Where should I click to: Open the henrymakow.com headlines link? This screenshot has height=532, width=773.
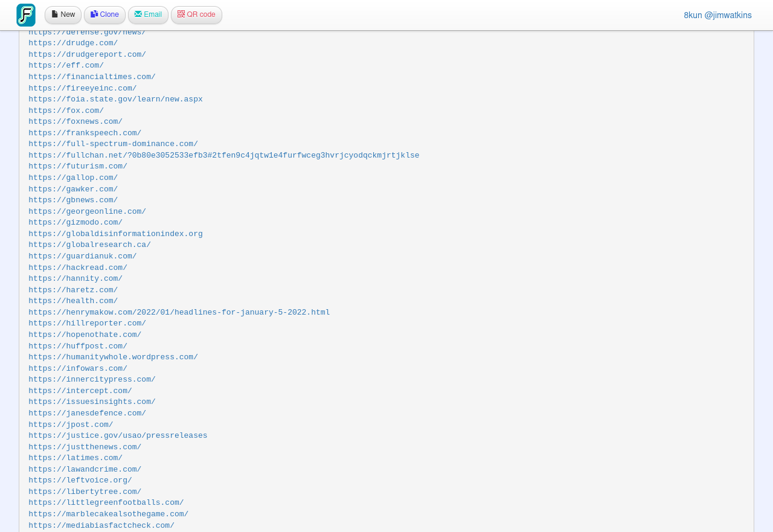[179, 313]
